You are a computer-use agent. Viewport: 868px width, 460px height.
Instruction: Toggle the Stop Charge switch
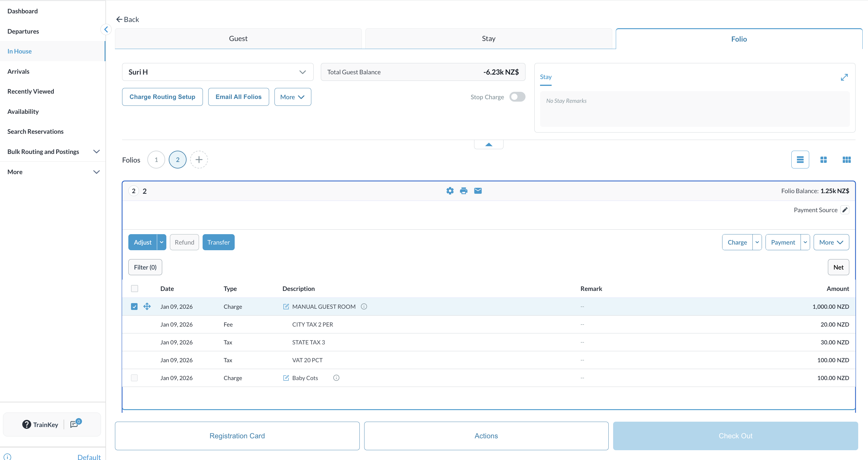pyautogui.click(x=517, y=97)
